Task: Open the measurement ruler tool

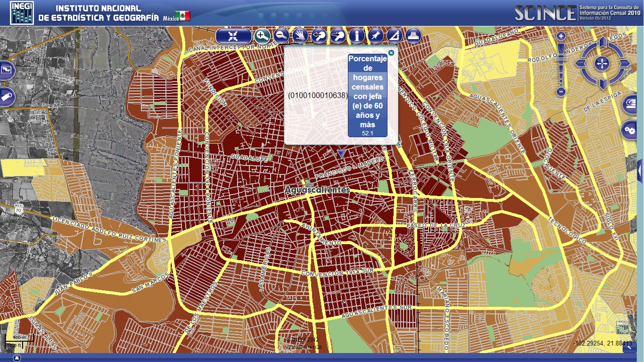Action: 395,36
